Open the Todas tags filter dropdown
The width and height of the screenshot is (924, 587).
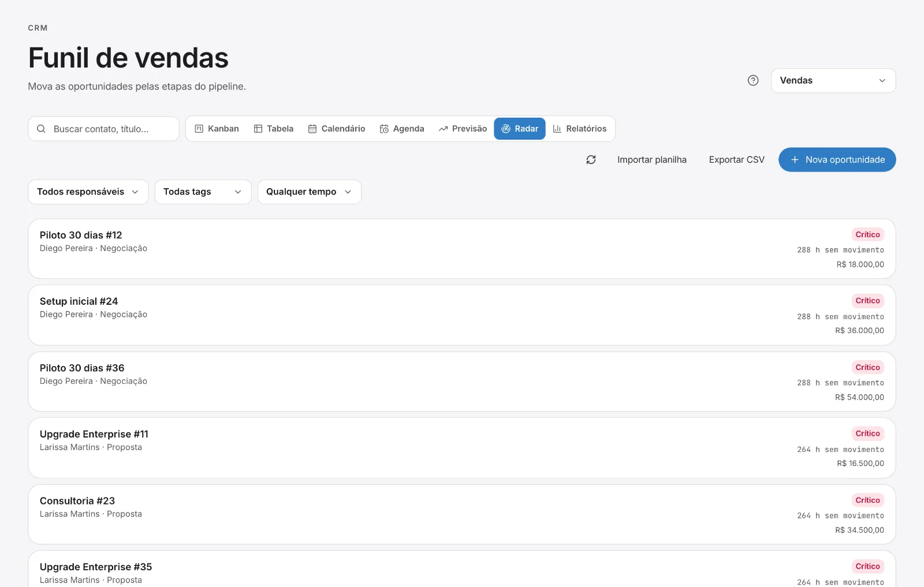pyautogui.click(x=203, y=192)
